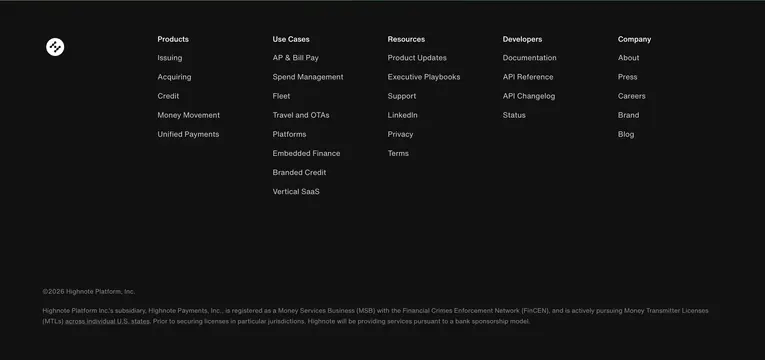
Task: Click 'across individual U.S. states' underlined link
Action: tap(107, 321)
